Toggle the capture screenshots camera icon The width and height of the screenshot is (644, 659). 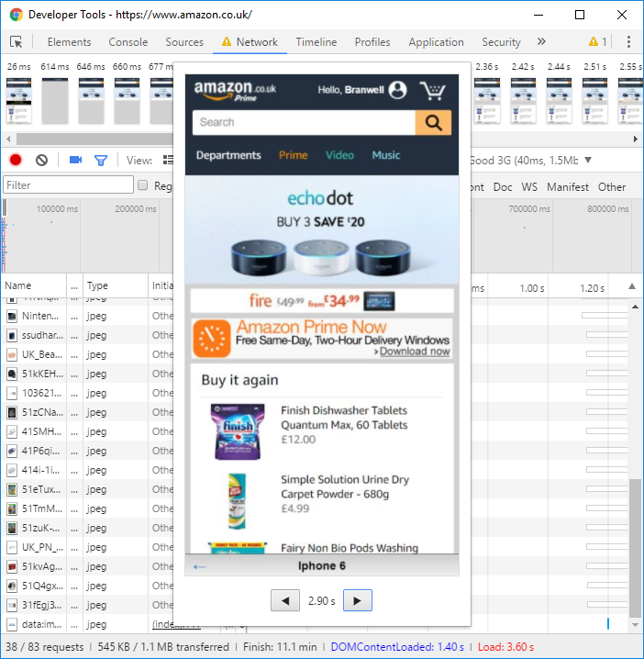pos(75,160)
